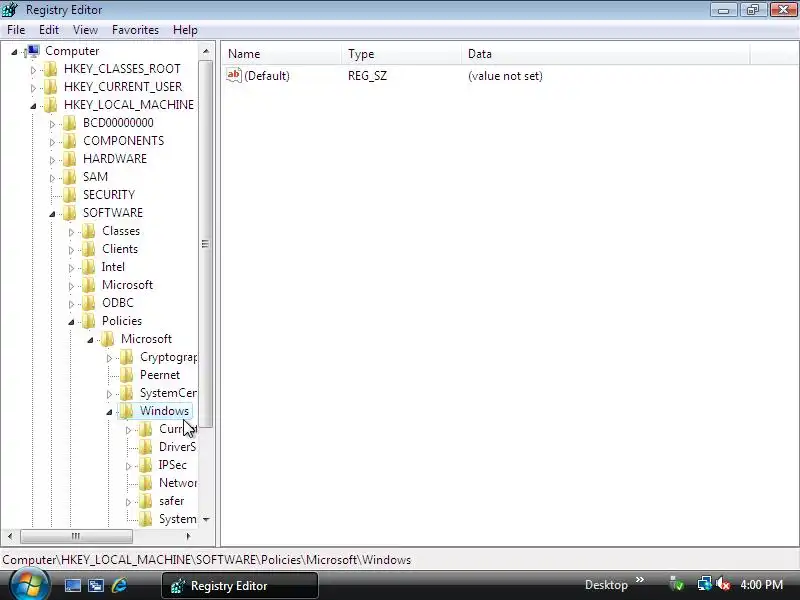Select the Microsoft key under Policies
800x600 pixels.
pos(146,339)
